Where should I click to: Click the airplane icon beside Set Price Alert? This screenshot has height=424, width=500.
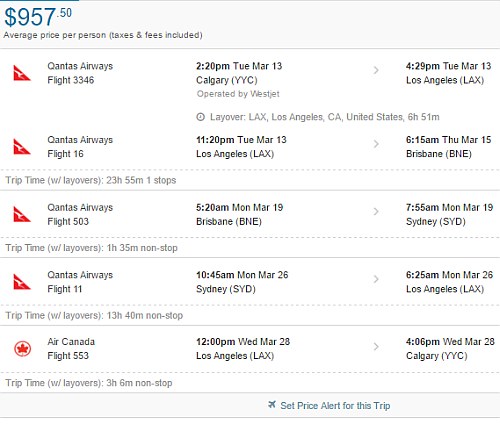click(272, 405)
